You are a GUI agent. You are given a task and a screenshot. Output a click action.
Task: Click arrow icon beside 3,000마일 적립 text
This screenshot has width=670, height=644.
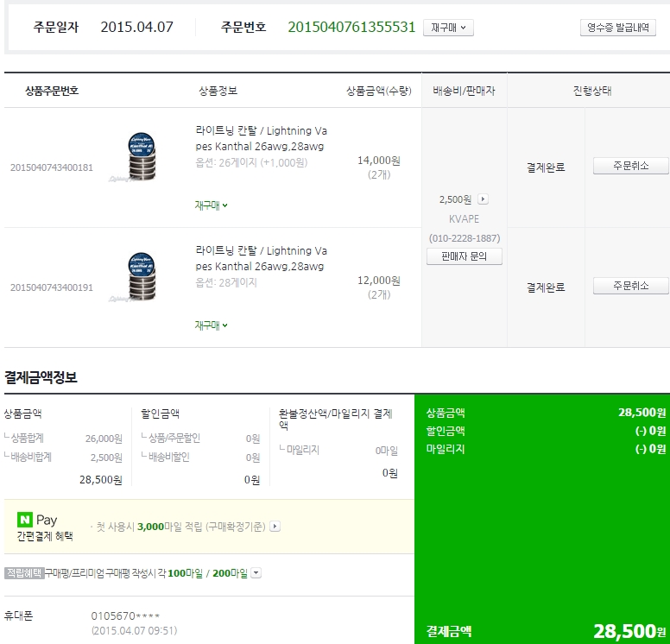[x=275, y=526]
